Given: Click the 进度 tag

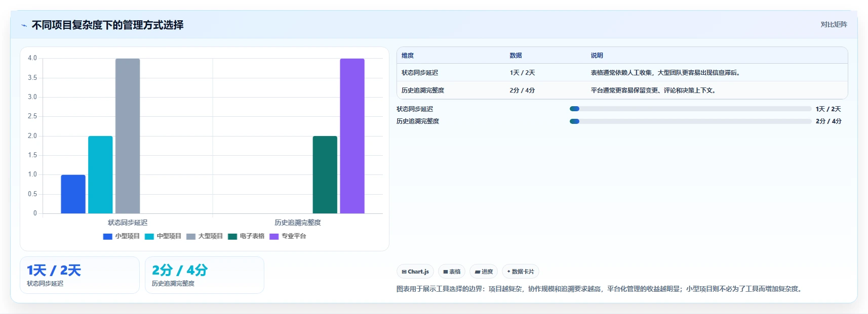Looking at the screenshot, I should (484, 272).
